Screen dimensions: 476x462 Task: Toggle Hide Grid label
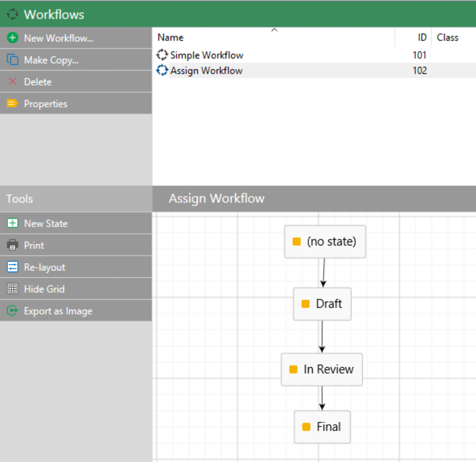[44, 289]
